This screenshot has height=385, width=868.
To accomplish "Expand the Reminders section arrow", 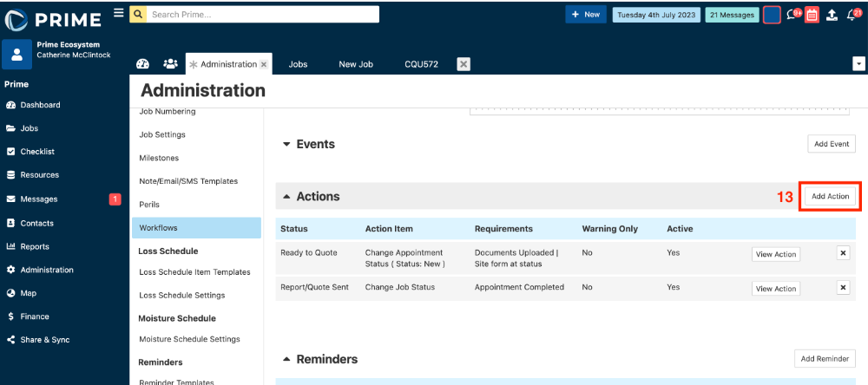I will [x=286, y=359].
